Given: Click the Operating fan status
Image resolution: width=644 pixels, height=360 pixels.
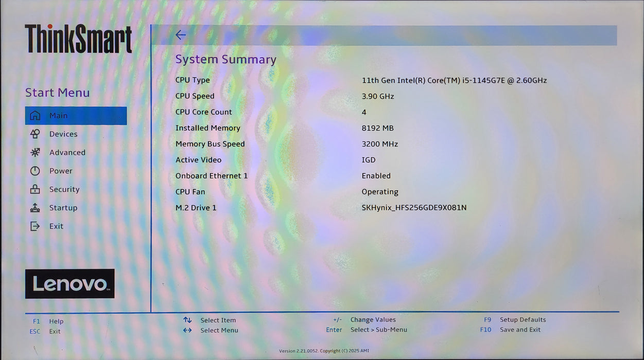Looking at the screenshot, I should click(x=380, y=192).
